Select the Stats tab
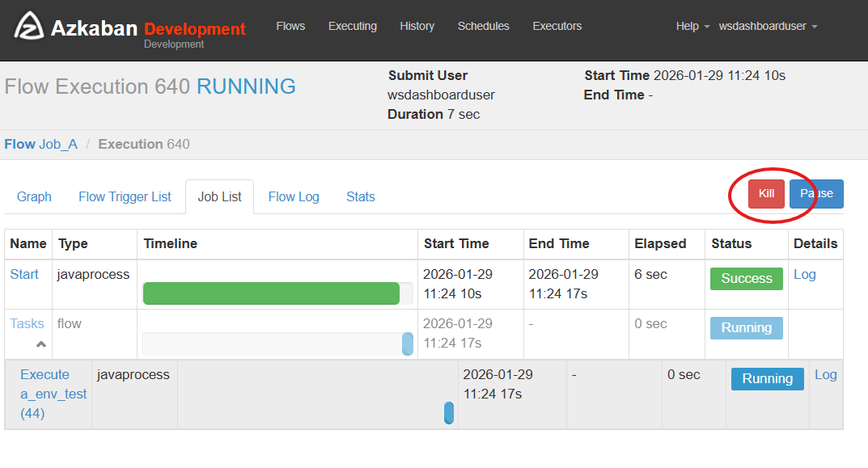The image size is (868, 468). (360, 196)
